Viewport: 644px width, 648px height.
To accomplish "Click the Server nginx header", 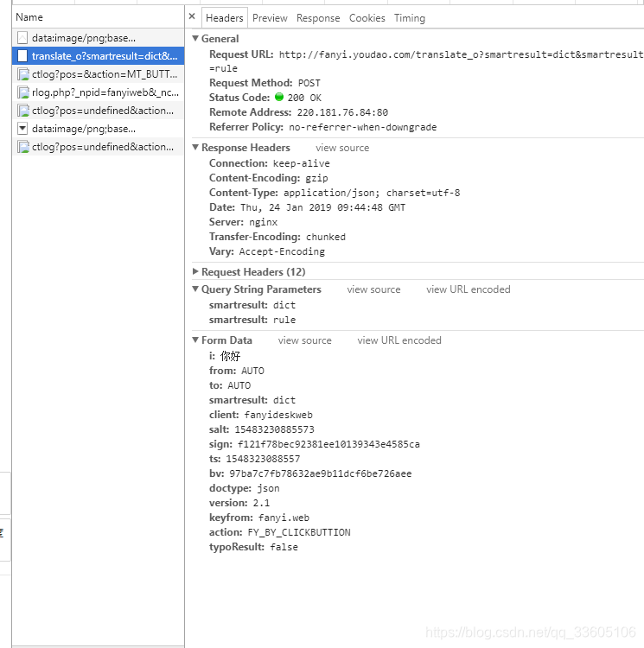I will point(243,222).
